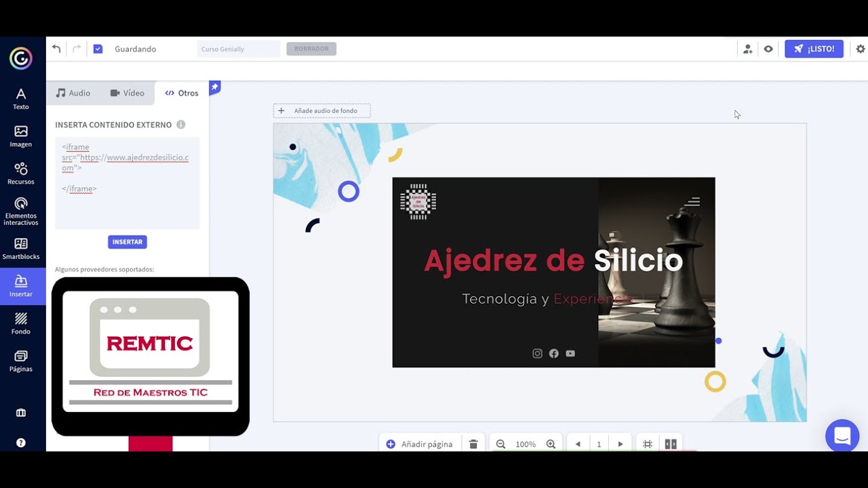
Task: Open YouTube icon in embedded page
Action: click(x=570, y=353)
